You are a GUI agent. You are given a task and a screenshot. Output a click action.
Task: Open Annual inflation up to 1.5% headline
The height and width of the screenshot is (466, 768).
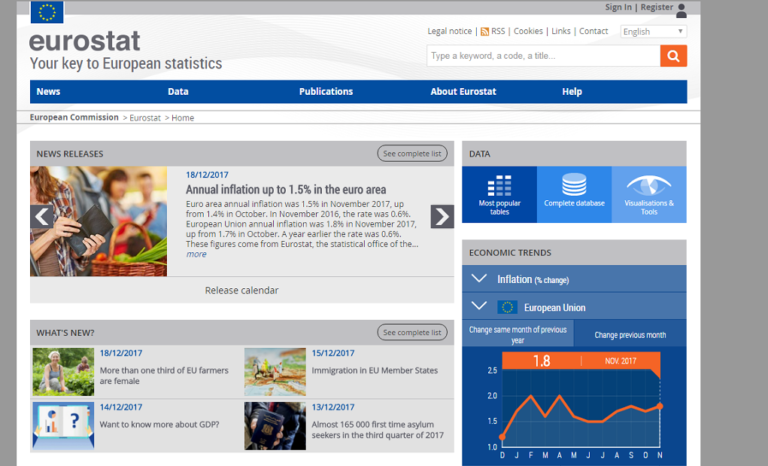point(286,190)
